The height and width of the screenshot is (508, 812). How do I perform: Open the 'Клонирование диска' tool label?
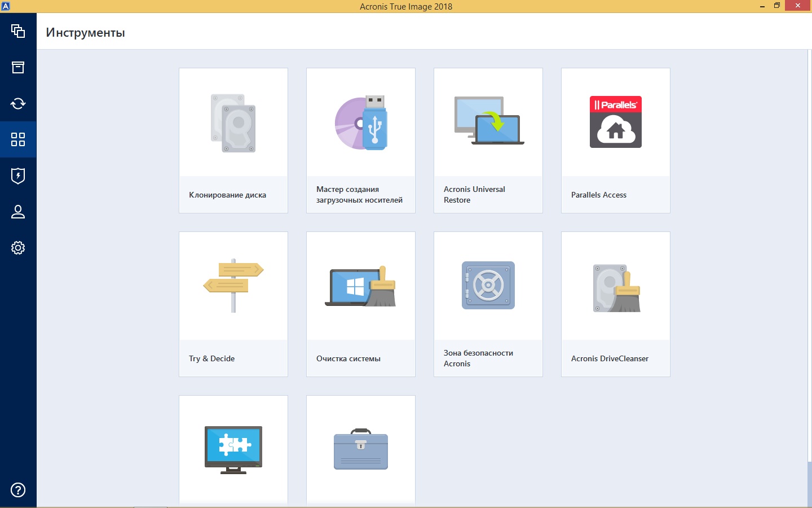pyautogui.click(x=228, y=195)
